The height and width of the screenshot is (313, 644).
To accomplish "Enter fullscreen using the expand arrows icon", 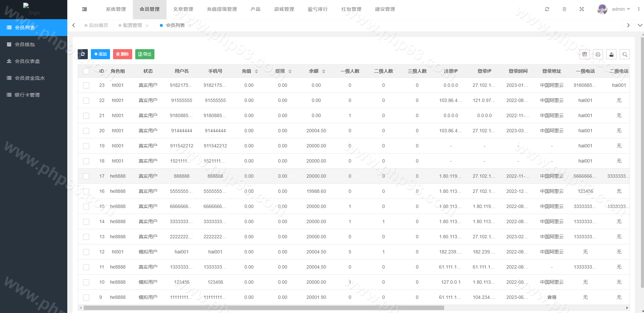I will coord(582,9).
